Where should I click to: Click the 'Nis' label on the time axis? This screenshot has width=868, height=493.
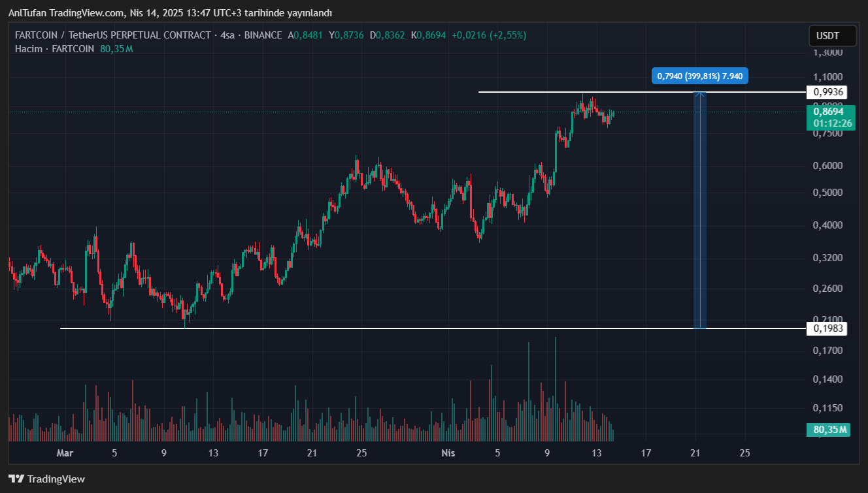(448, 453)
